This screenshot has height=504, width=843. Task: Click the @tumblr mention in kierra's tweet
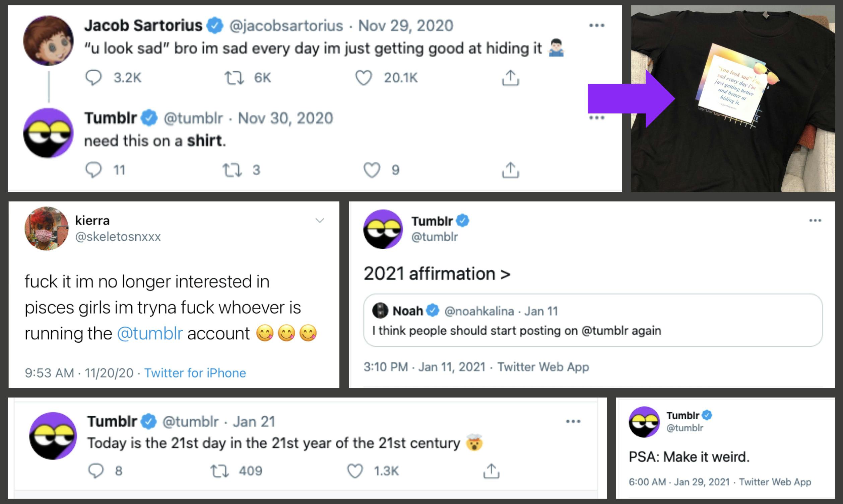click(150, 334)
